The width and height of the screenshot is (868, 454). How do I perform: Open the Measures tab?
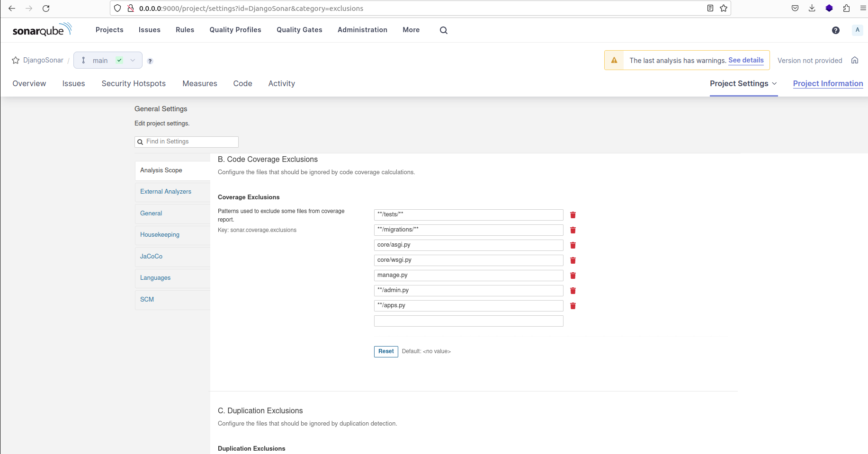click(200, 83)
